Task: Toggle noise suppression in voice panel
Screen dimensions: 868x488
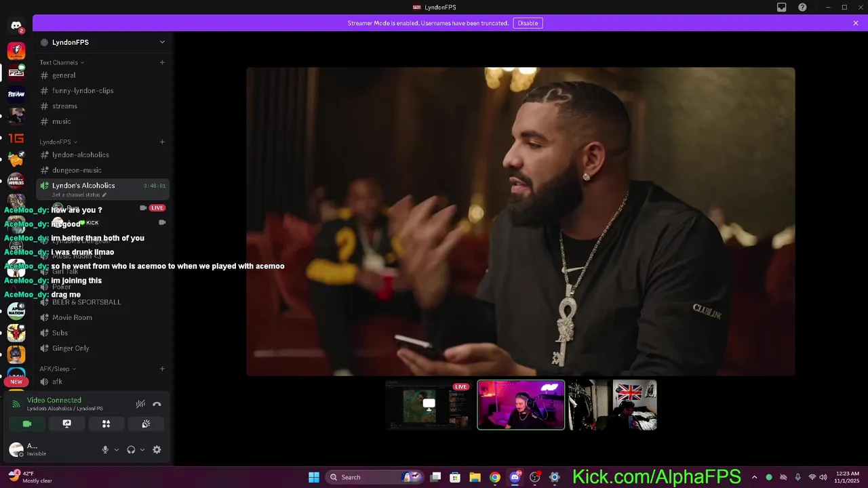Action: 140,404
